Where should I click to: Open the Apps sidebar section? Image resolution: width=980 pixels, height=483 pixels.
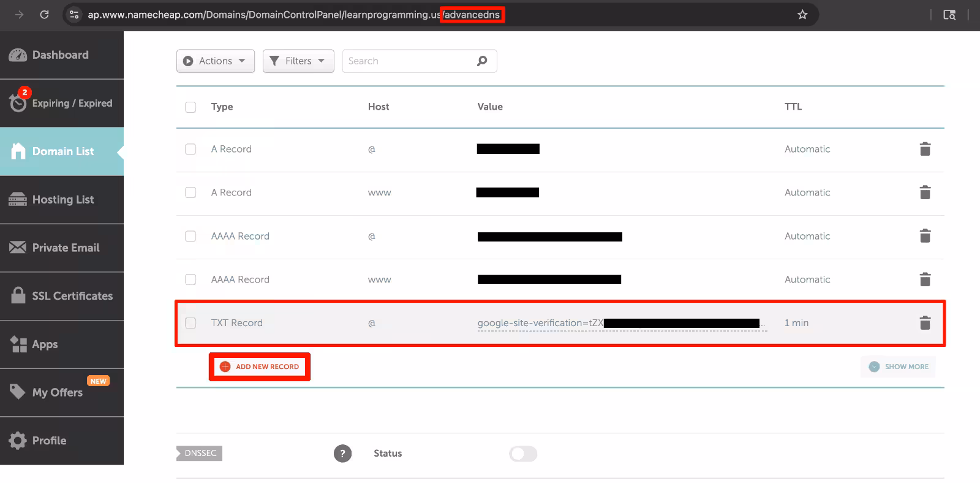coord(61,344)
